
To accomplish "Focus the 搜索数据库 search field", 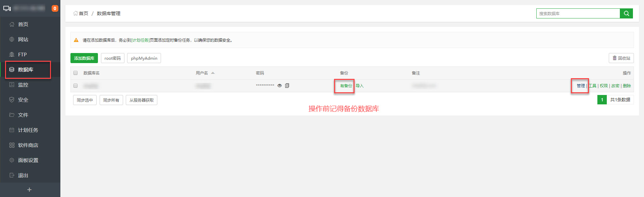I will pos(578,13).
